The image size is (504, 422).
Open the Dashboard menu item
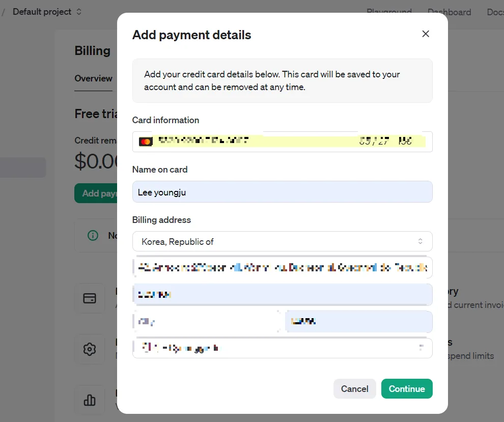point(449,12)
